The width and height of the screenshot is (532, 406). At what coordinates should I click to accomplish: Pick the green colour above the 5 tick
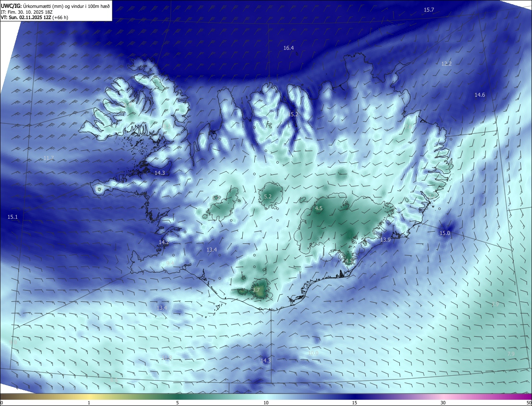(177, 396)
